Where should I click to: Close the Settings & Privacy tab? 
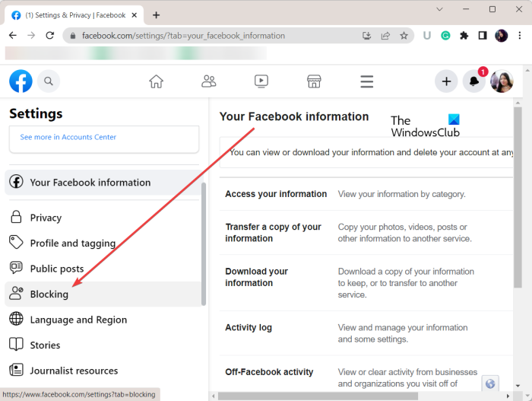(135, 15)
